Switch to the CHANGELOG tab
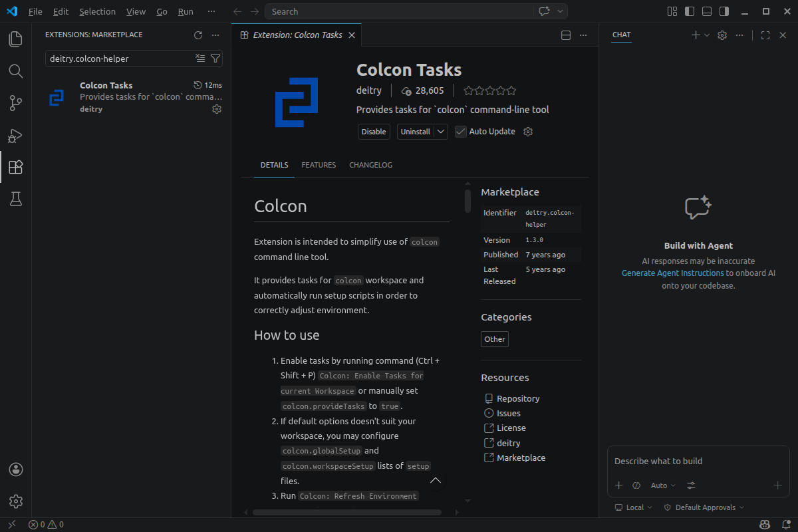Viewport: 798px width, 532px height. click(x=370, y=165)
